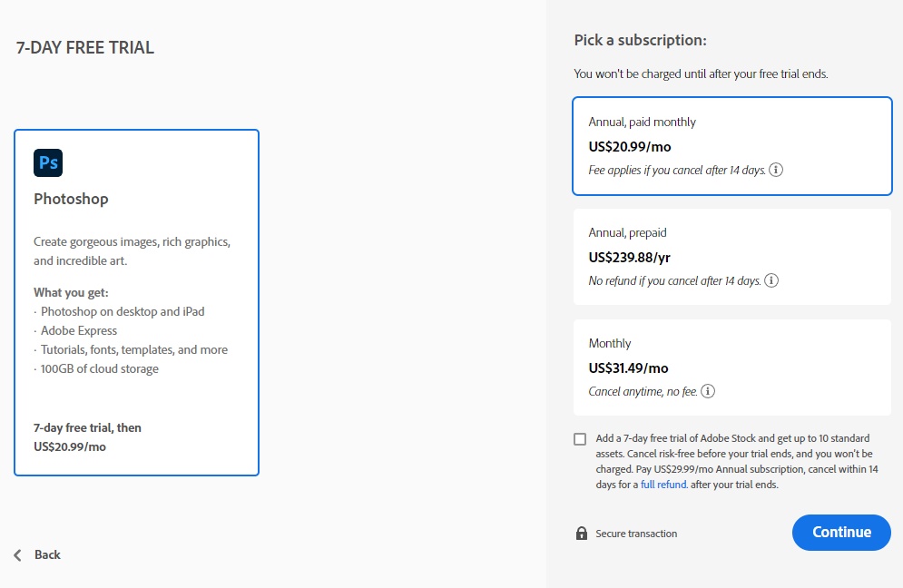This screenshot has height=588, width=903.
Task: Click the US$239.88/yr price text
Action: [x=630, y=258]
